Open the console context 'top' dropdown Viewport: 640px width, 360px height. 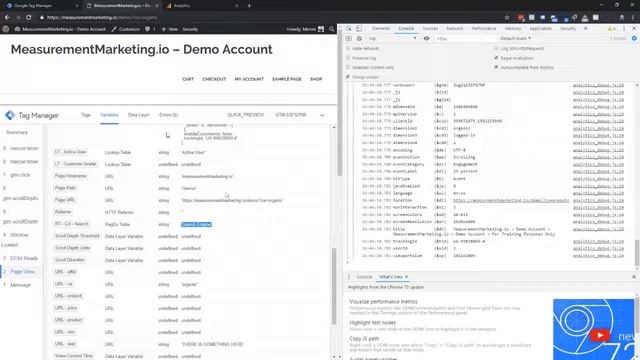click(x=392, y=38)
